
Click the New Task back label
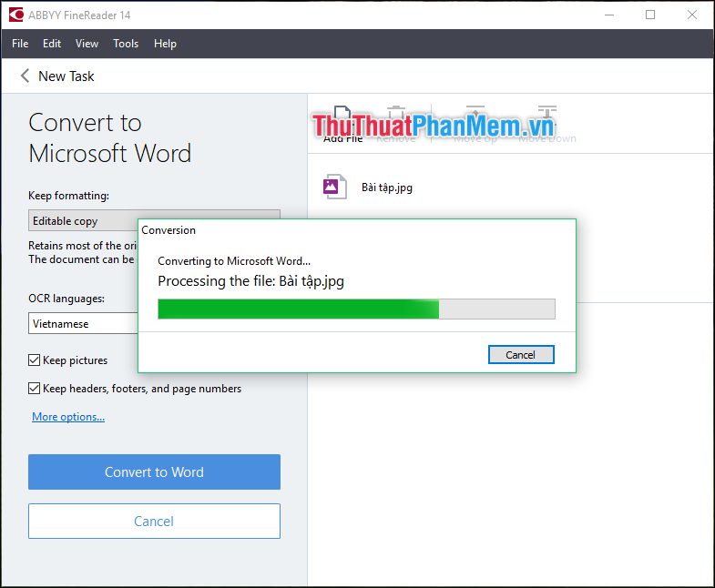(x=66, y=76)
